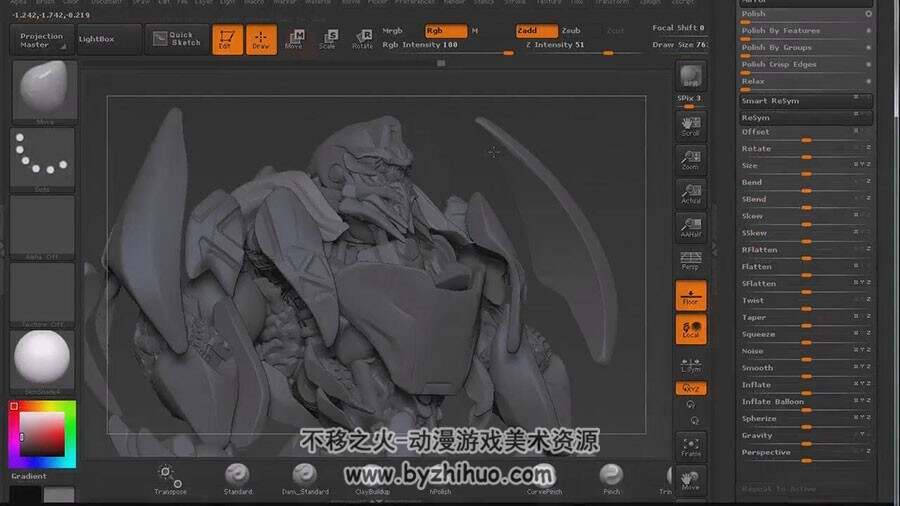Click Smart ReSym button

point(806,101)
